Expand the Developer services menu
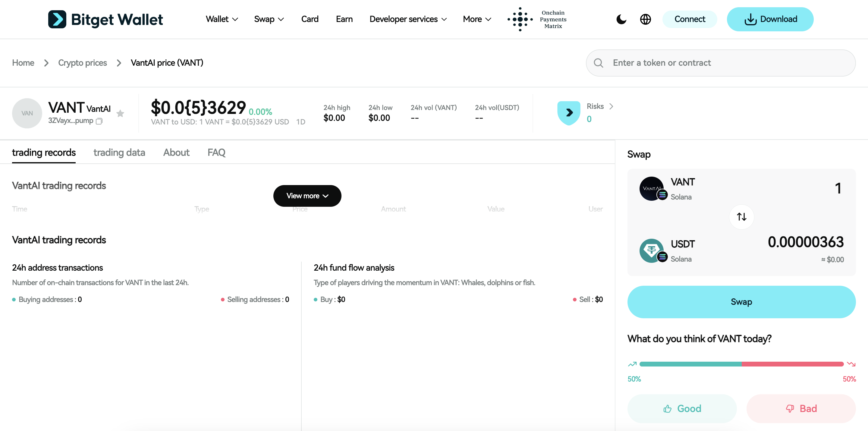 (x=408, y=19)
